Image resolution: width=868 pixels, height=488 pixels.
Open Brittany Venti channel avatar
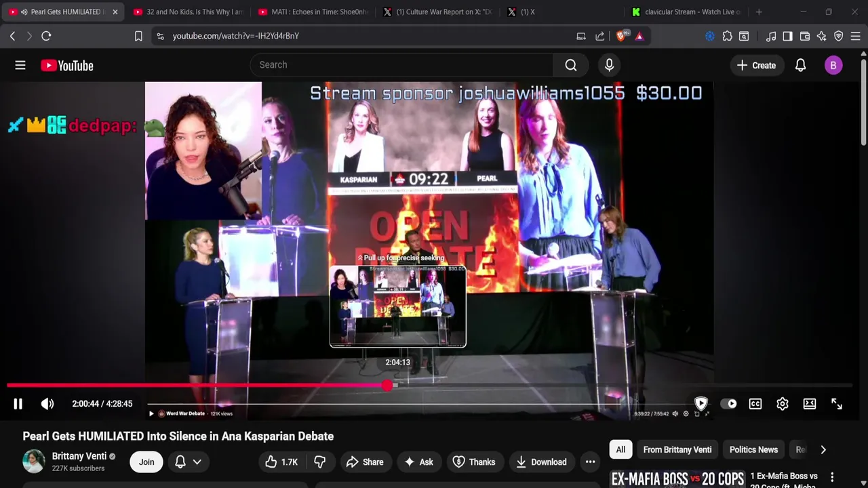coord(34,462)
